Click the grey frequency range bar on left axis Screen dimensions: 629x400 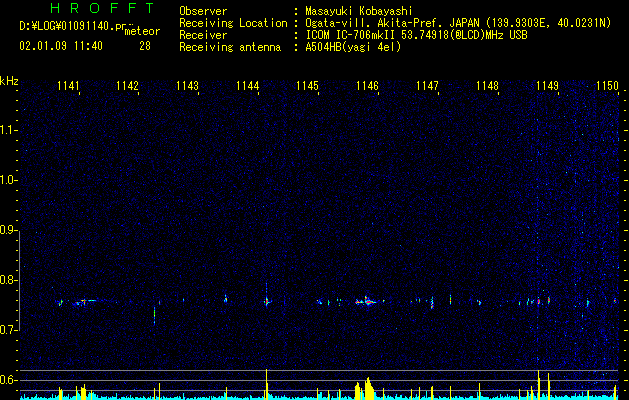[x=20, y=280]
